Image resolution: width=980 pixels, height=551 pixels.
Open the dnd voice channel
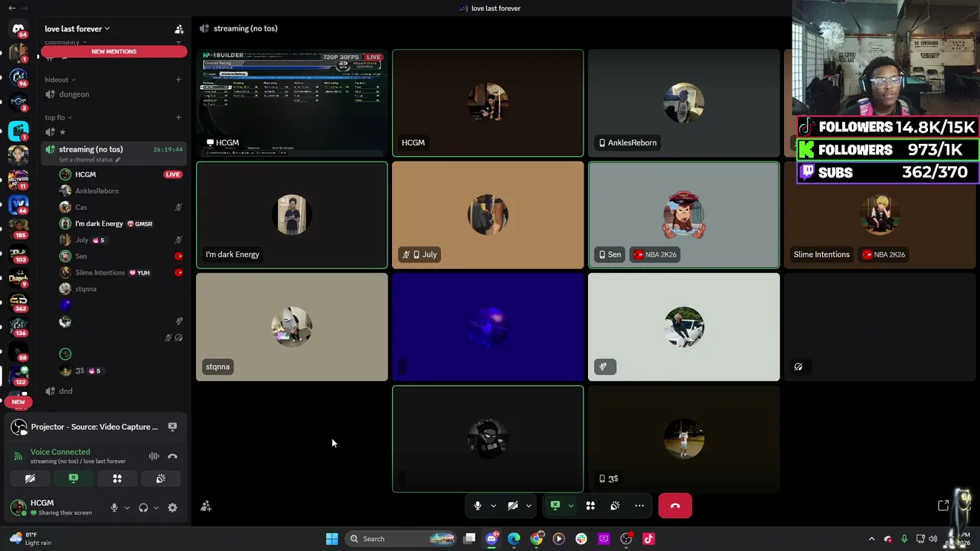click(x=113, y=391)
